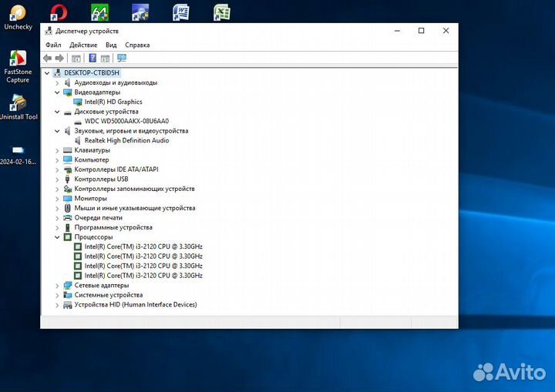Click the speaker icon next to Аудиовходы
Viewport: 555px width, 392px height.
pos(67,82)
